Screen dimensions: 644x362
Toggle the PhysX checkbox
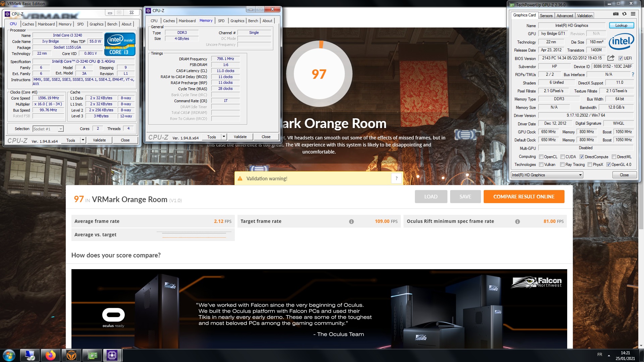coord(590,165)
